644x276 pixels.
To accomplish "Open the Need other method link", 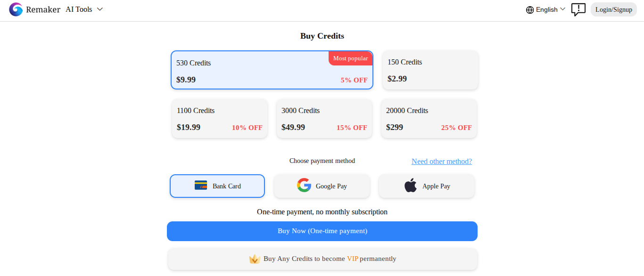I will coord(442,162).
